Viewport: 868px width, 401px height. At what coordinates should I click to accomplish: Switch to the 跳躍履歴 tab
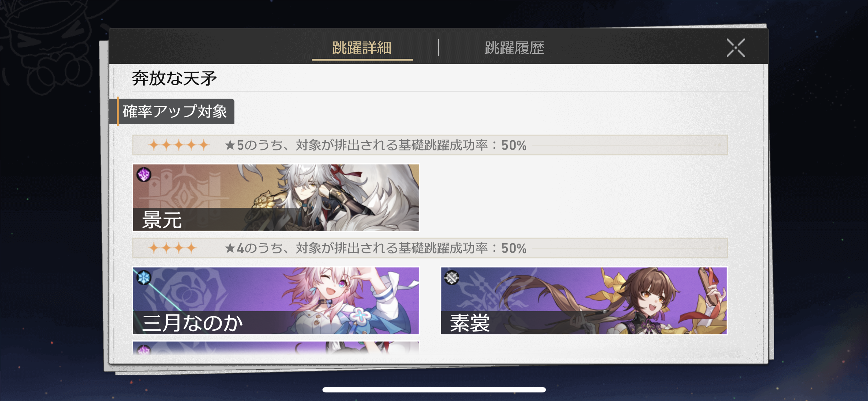coord(514,48)
